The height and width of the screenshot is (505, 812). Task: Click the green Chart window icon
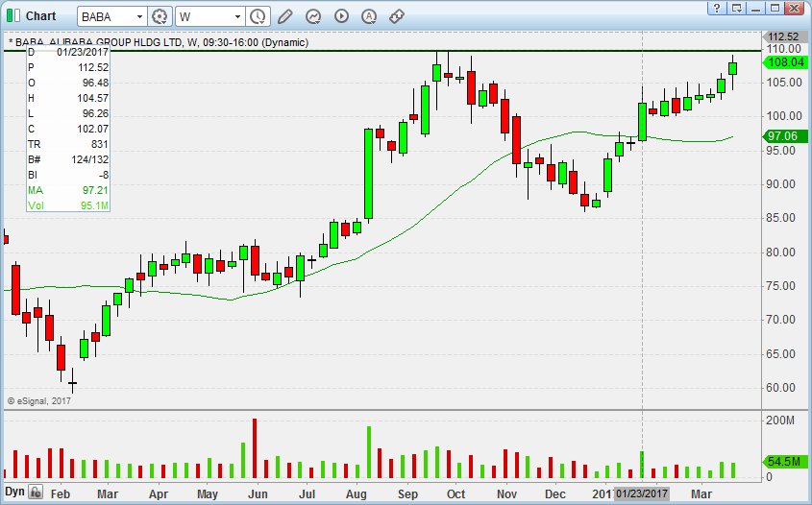pyautogui.click(x=13, y=16)
